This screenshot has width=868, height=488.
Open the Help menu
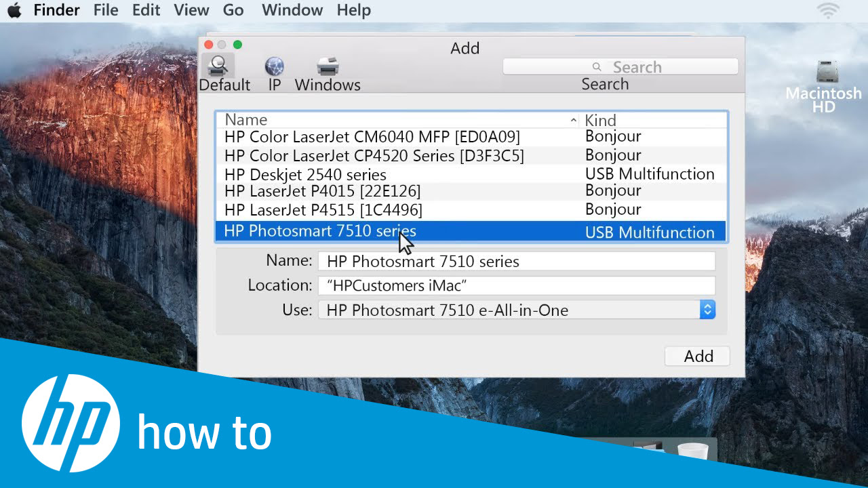(x=354, y=10)
